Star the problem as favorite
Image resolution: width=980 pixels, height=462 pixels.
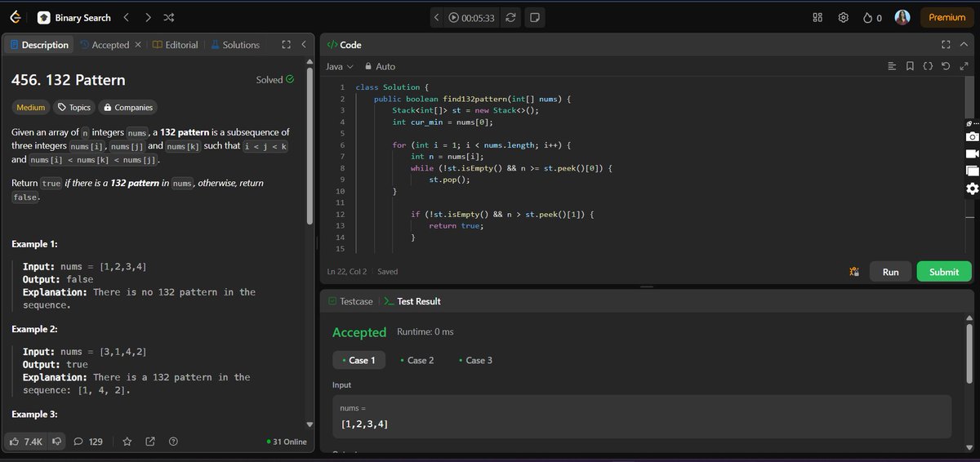[x=127, y=442]
